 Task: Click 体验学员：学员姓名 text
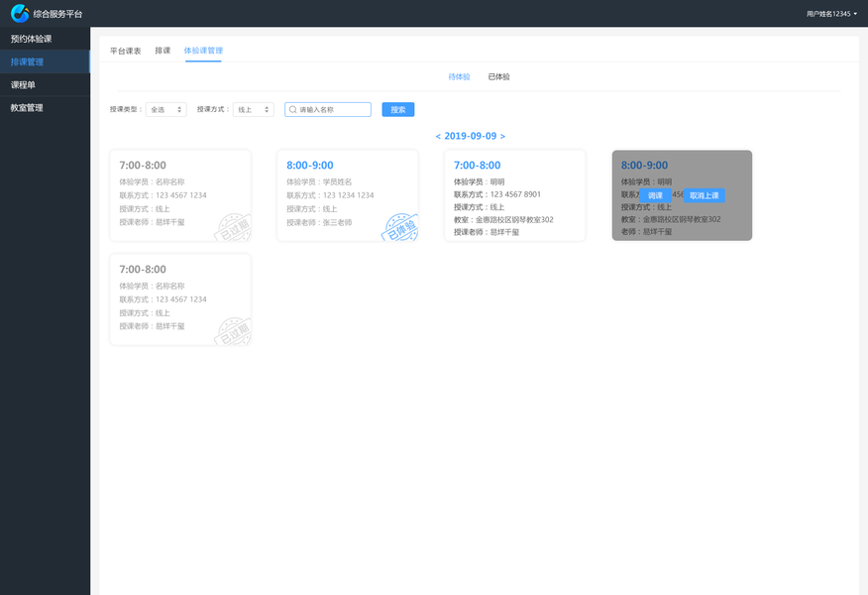(319, 181)
